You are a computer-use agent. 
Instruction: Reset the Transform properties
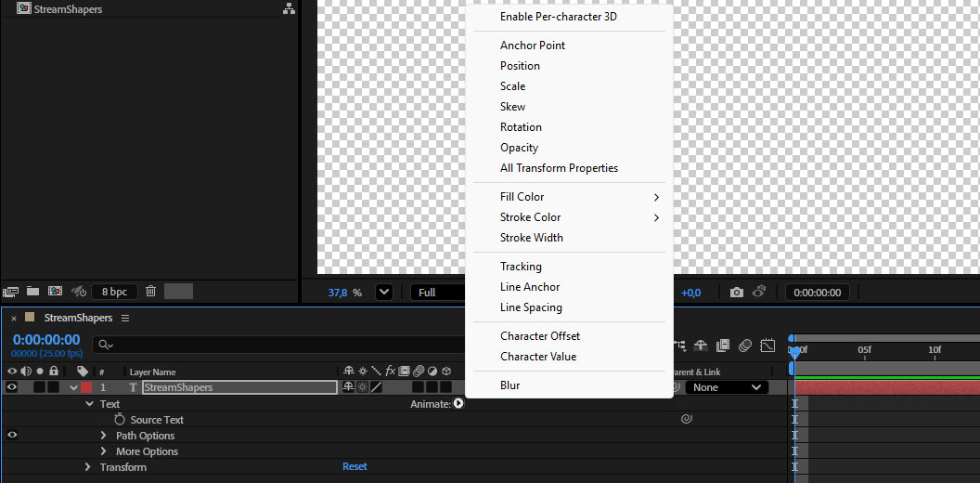[x=355, y=466]
